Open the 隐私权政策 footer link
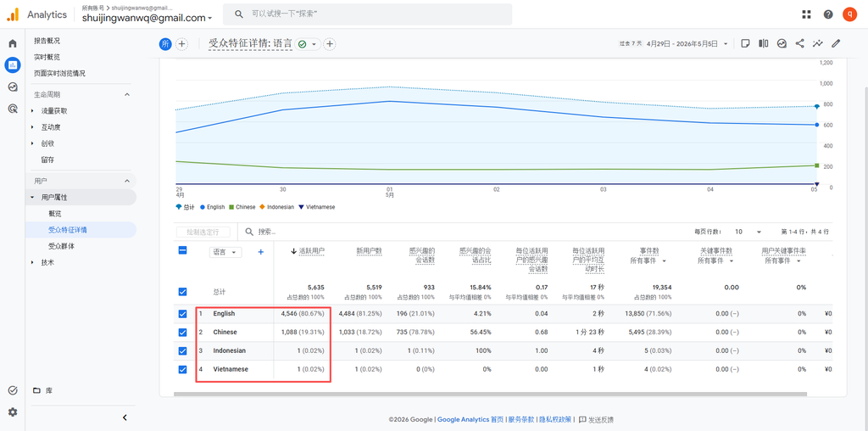Screen dimensions: 868x431 tap(556, 419)
